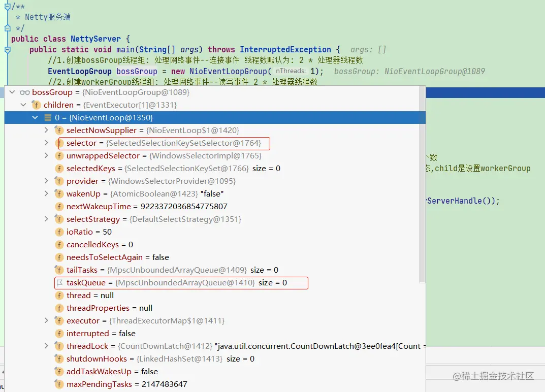Click the field icon of thread

pyautogui.click(x=59, y=296)
